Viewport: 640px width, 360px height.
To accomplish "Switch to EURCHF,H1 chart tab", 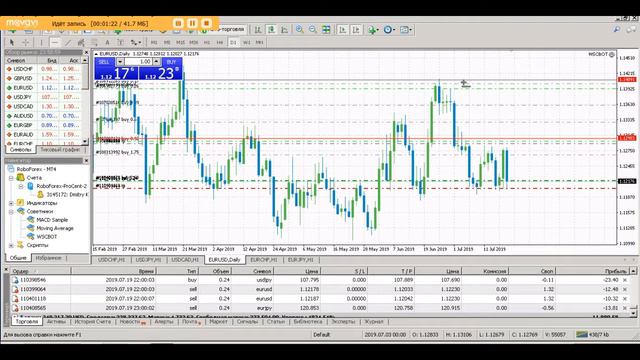I will coord(264,260).
